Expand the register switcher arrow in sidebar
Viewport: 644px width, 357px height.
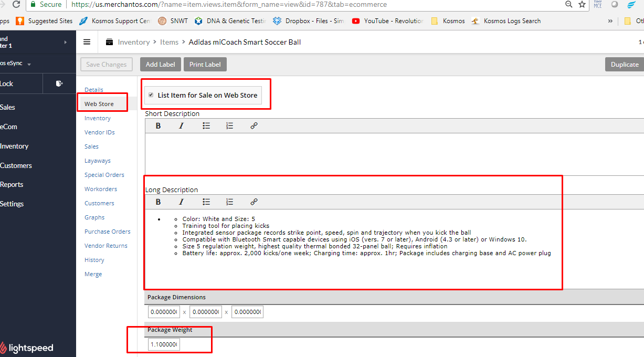click(66, 42)
